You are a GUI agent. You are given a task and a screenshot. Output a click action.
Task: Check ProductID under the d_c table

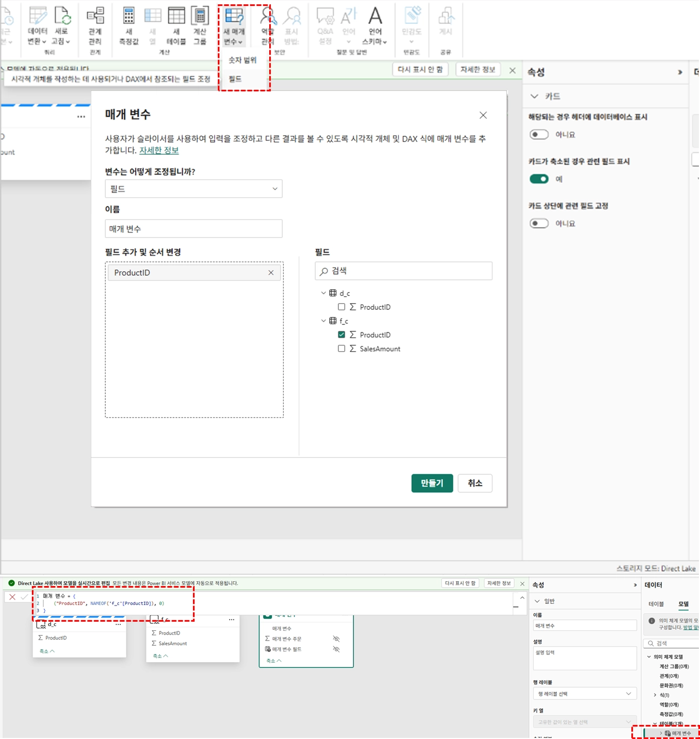point(342,307)
